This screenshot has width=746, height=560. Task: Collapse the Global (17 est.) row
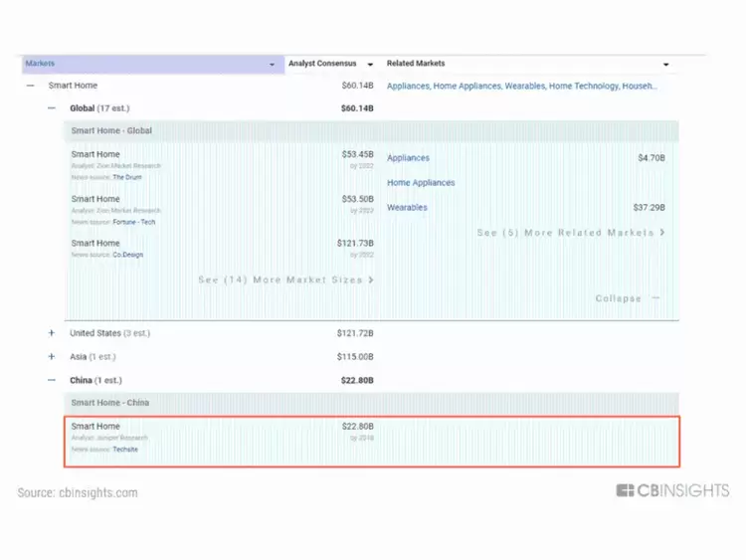click(x=52, y=108)
